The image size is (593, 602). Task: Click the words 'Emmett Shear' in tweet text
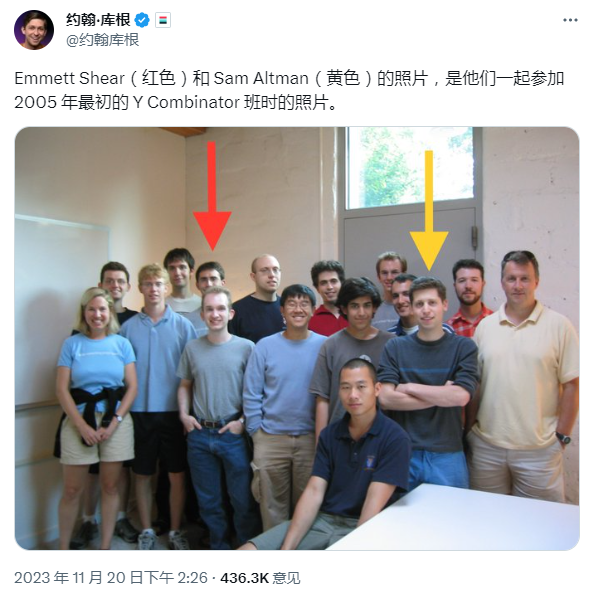(69, 78)
